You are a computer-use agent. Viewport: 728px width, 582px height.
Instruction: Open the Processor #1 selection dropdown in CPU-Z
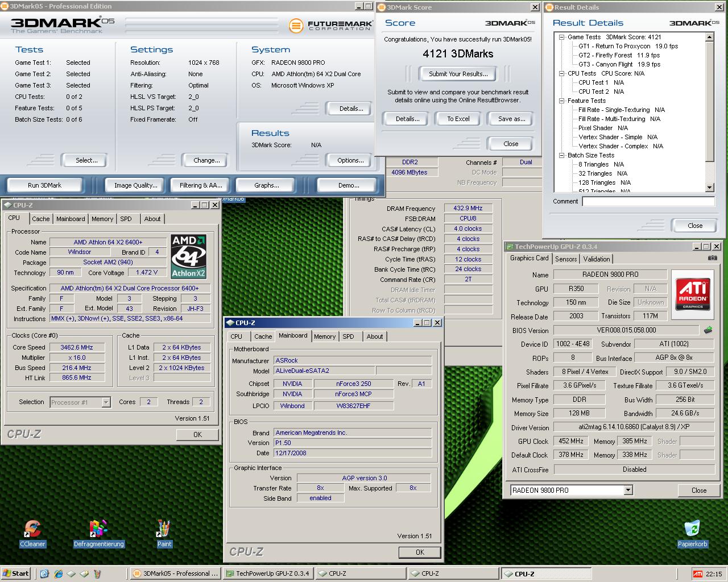tap(106, 402)
